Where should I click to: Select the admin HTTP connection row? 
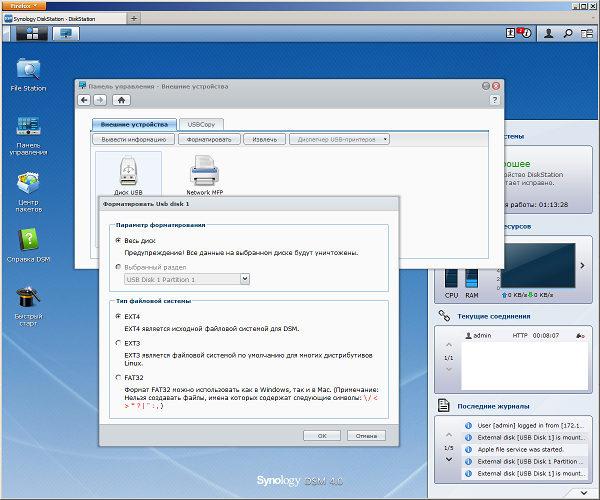525,336
